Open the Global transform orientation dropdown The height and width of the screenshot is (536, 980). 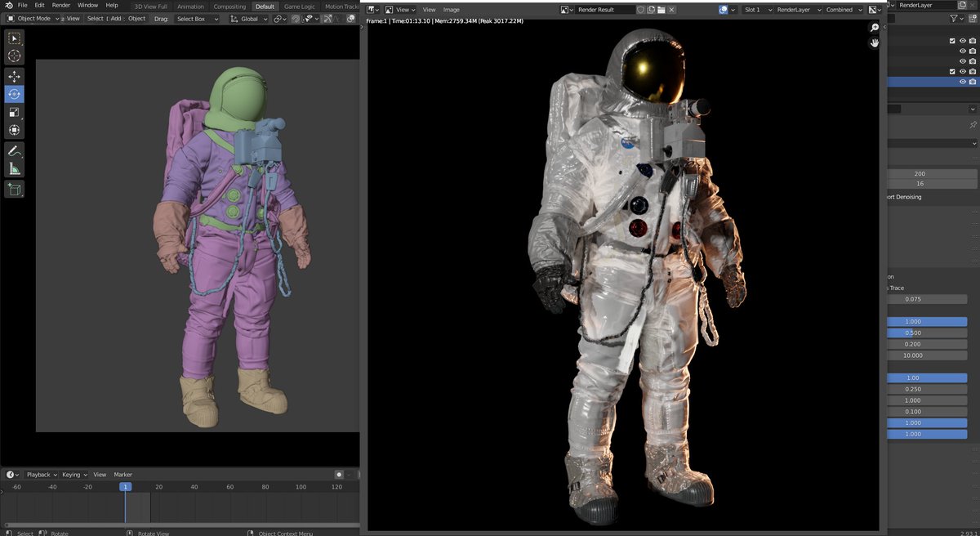click(248, 18)
